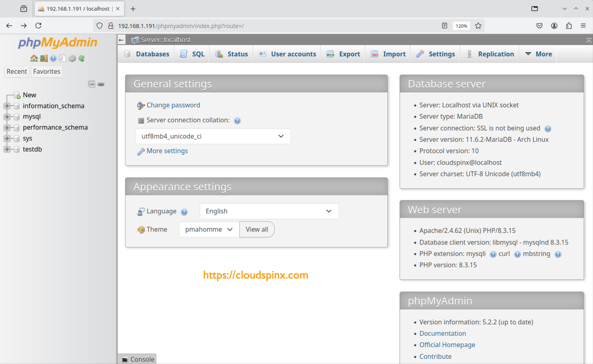Screen dimensions: 593x364
Task: Collapse all tree nodes with minus icon
Action: point(92,84)
